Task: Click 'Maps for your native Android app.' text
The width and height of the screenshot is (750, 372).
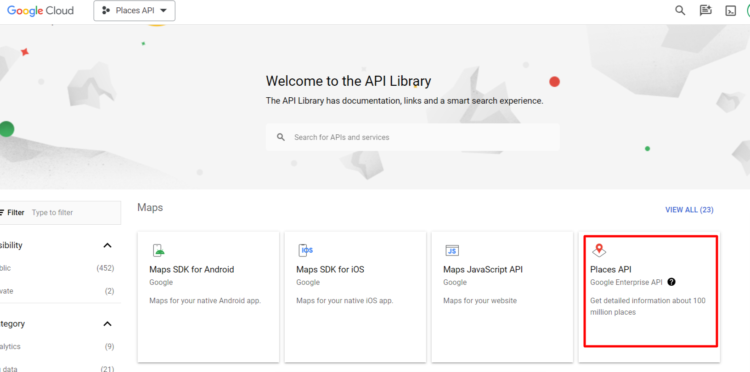Action: click(x=205, y=301)
